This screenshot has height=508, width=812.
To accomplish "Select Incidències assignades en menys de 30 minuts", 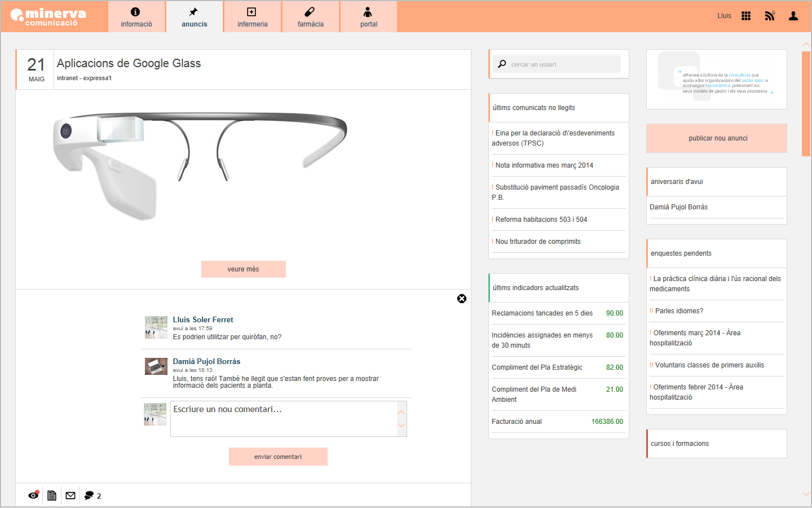I will (559, 340).
